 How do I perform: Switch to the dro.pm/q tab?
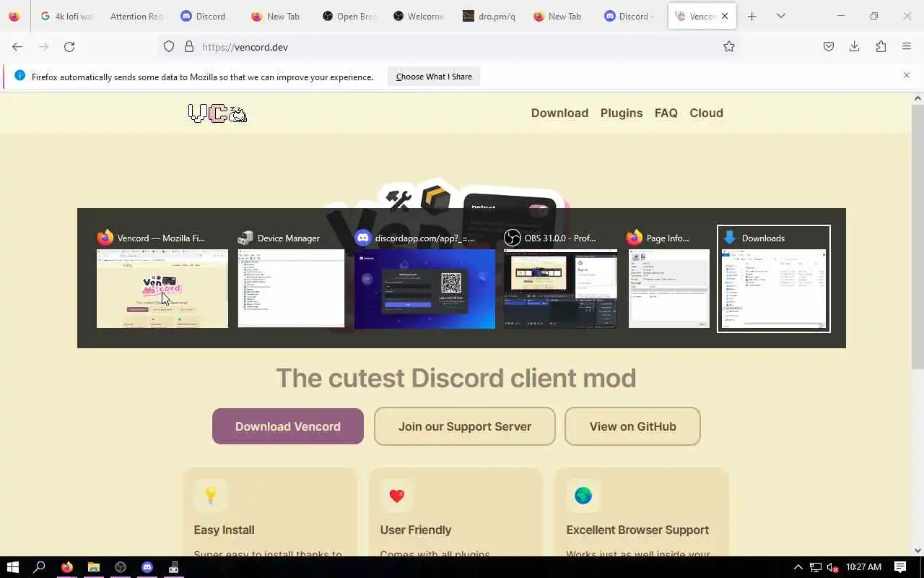[489, 16]
